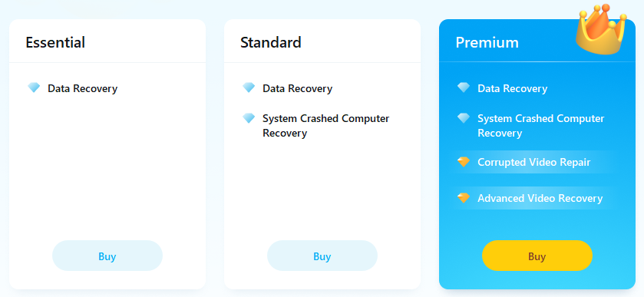Viewport: 644px width, 297px height.
Task: Click the diamond icon beside Premium Data Recovery
Action: pos(464,87)
